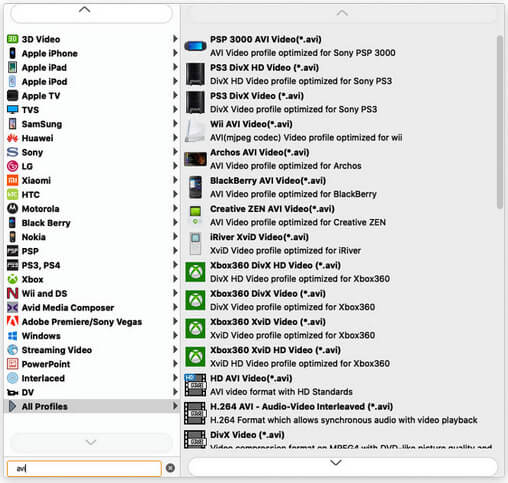Click the PowerPoint category icon
Viewport: 508px width, 483px height.
pyautogui.click(x=12, y=364)
